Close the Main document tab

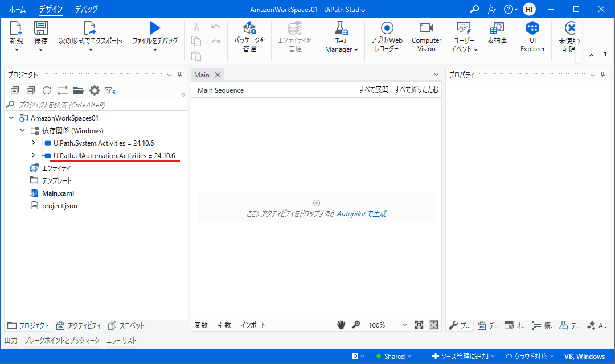coord(218,75)
